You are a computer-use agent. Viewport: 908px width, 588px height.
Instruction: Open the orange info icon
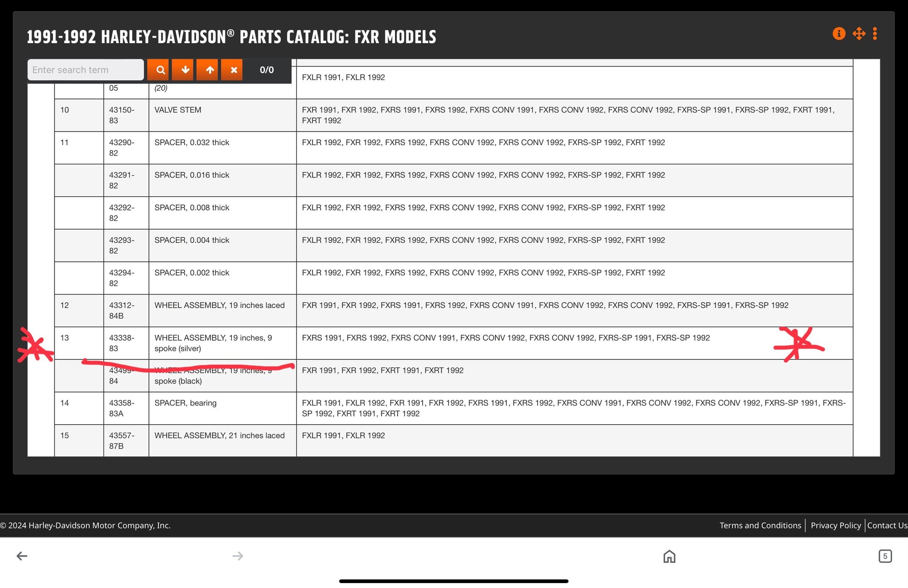(839, 34)
